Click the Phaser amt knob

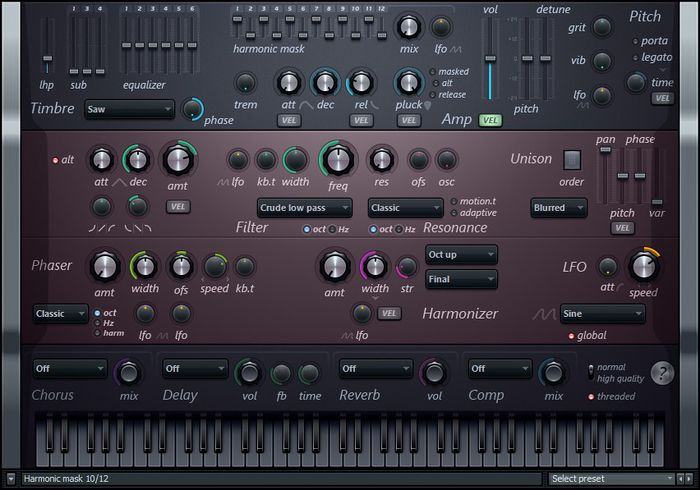click(x=104, y=266)
